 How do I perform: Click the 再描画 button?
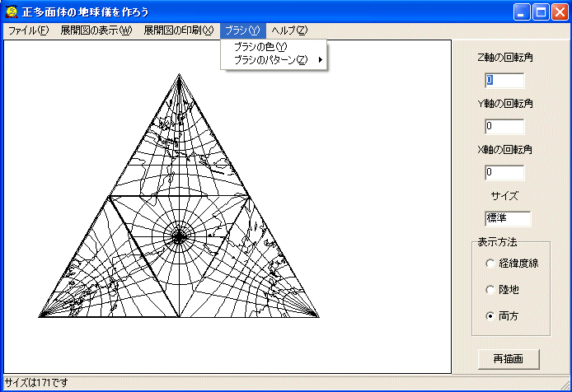click(509, 359)
